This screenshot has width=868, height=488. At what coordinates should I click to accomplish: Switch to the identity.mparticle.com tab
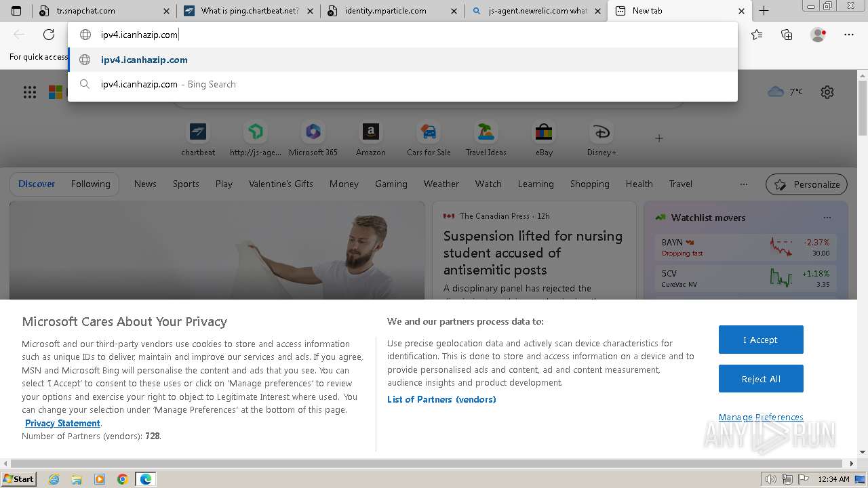(393, 11)
